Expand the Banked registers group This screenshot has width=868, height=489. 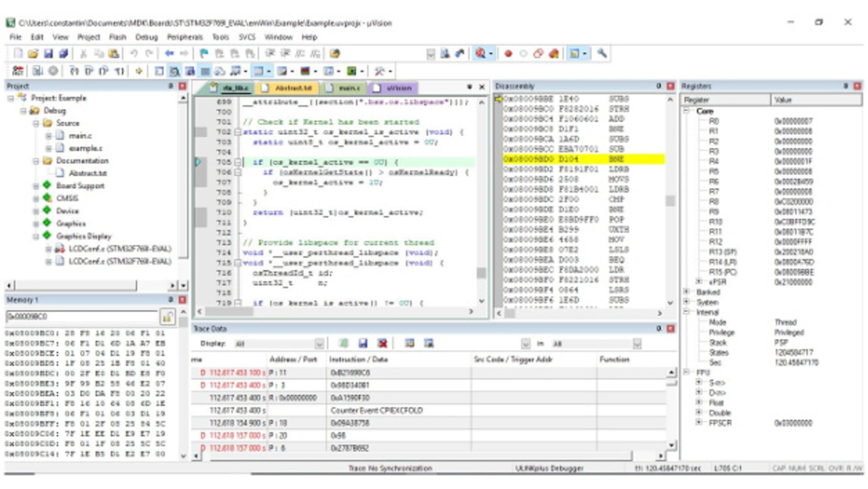[687, 292]
